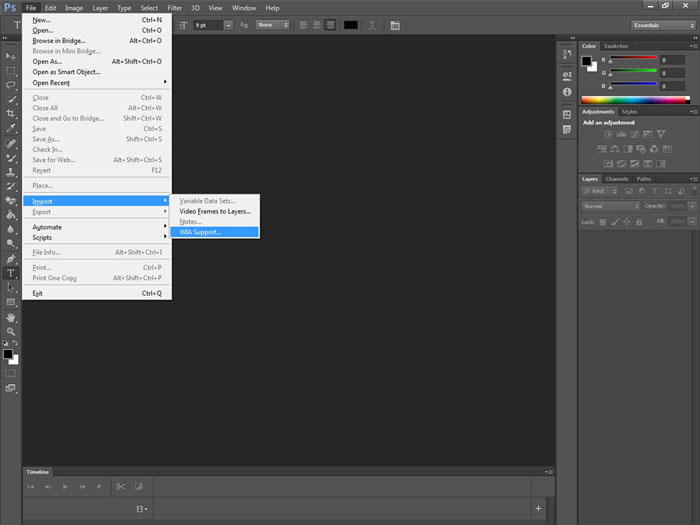Click New in the File menu
Image resolution: width=700 pixels, height=525 pixels.
97,20
